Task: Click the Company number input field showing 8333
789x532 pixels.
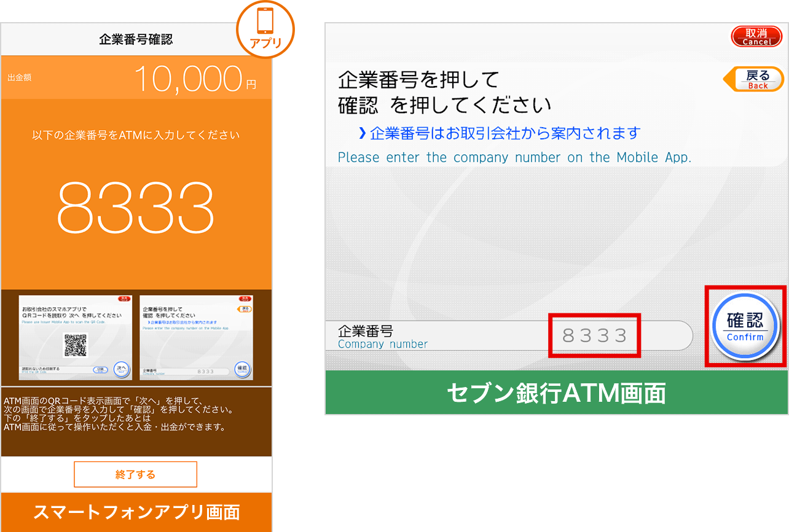Action: click(594, 335)
